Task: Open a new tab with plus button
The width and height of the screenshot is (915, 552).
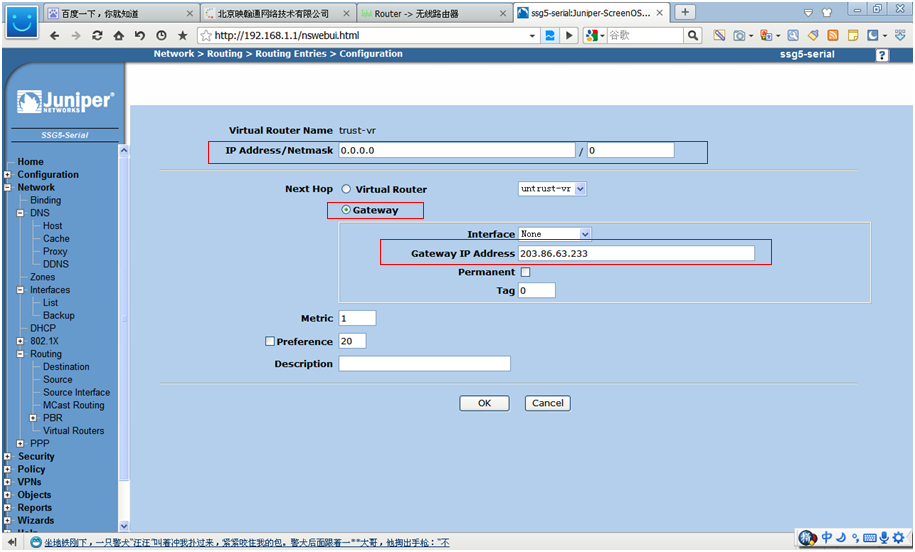Action: click(685, 12)
